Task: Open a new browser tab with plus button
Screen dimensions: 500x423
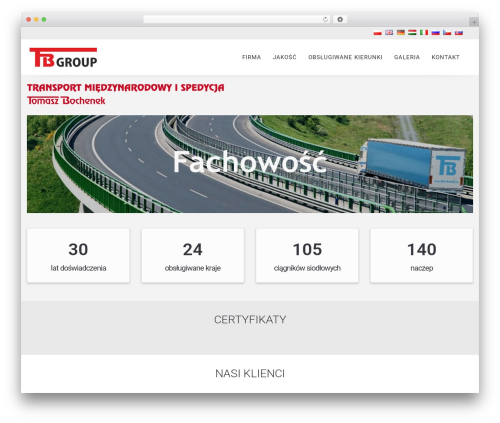Action: (474, 22)
